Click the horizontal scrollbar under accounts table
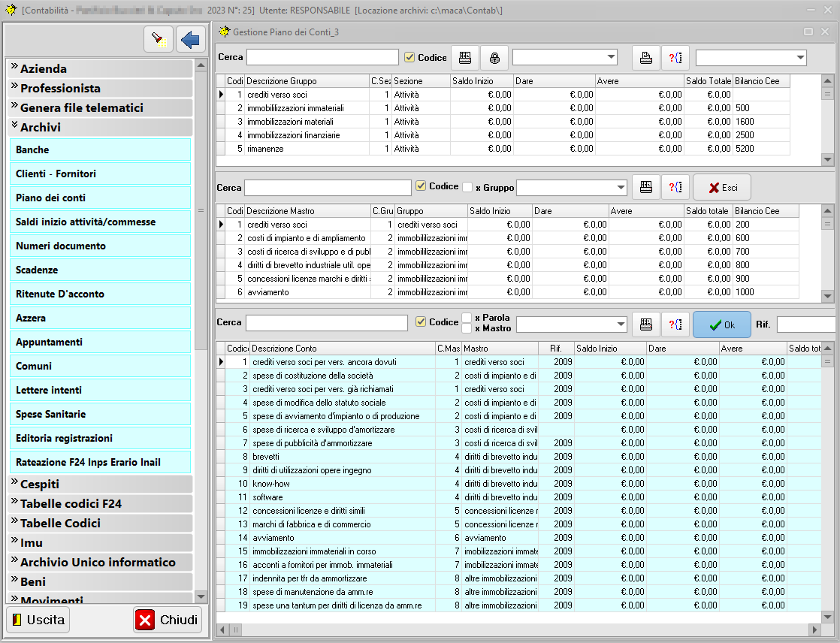 click(x=518, y=629)
